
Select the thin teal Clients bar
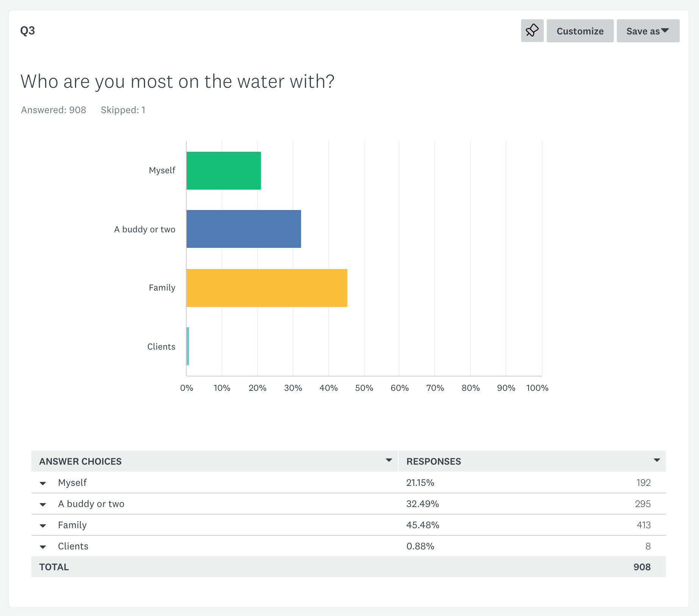coord(188,346)
